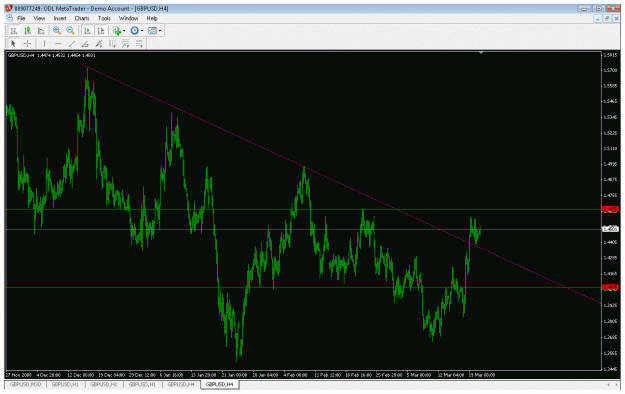Click the '19 Mar 00:00' time label
The width and height of the screenshot is (625, 394).
tap(482, 375)
